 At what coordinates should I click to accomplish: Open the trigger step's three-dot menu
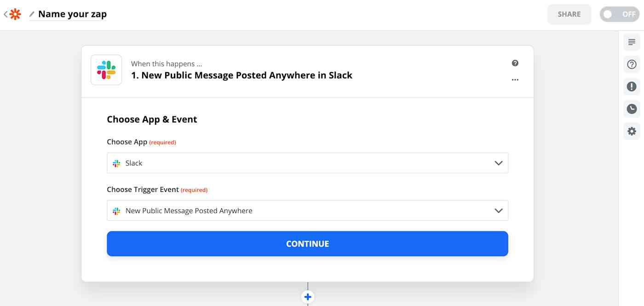(515, 79)
